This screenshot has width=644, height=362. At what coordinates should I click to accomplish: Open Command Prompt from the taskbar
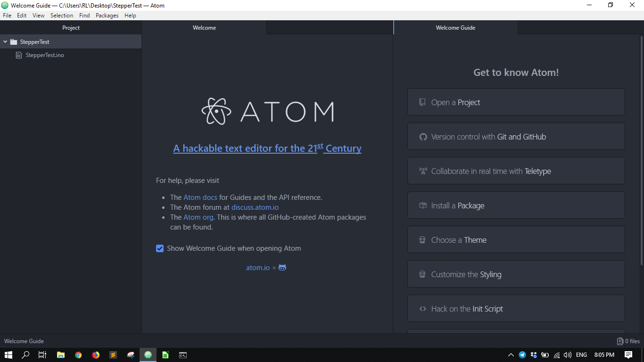click(183, 355)
